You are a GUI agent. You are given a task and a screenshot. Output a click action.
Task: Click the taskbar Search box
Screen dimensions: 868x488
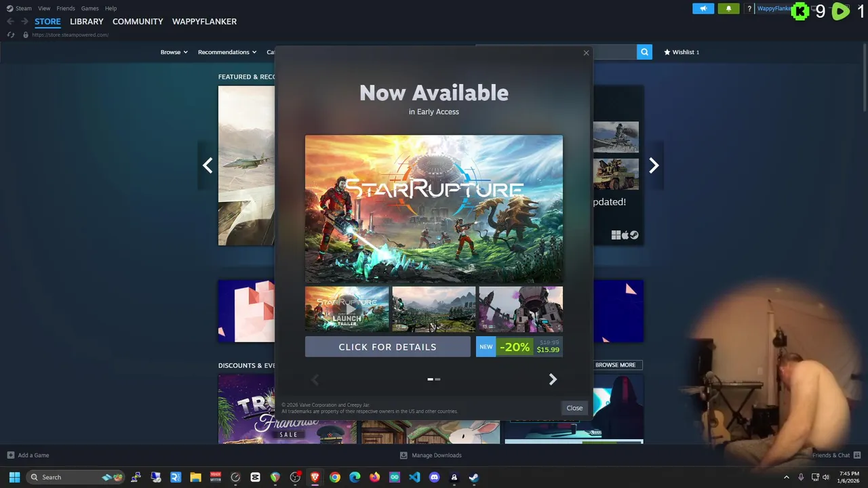(76, 477)
